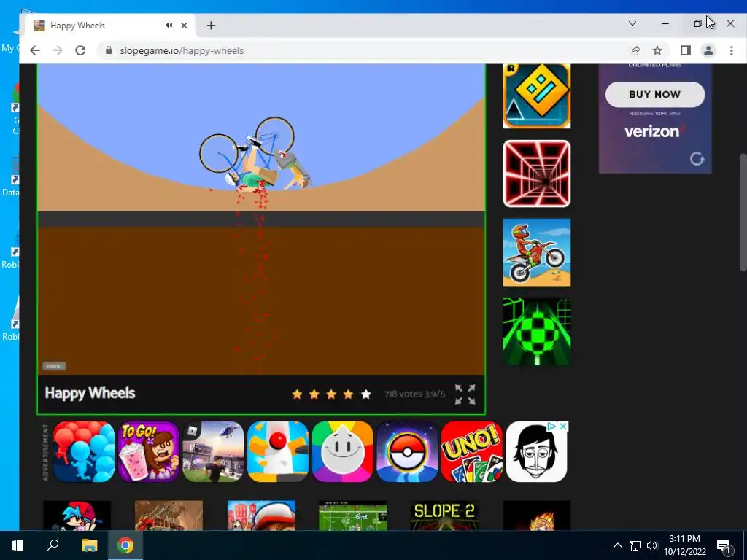
Task: Share this page icon in address bar
Action: pyautogui.click(x=635, y=50)
